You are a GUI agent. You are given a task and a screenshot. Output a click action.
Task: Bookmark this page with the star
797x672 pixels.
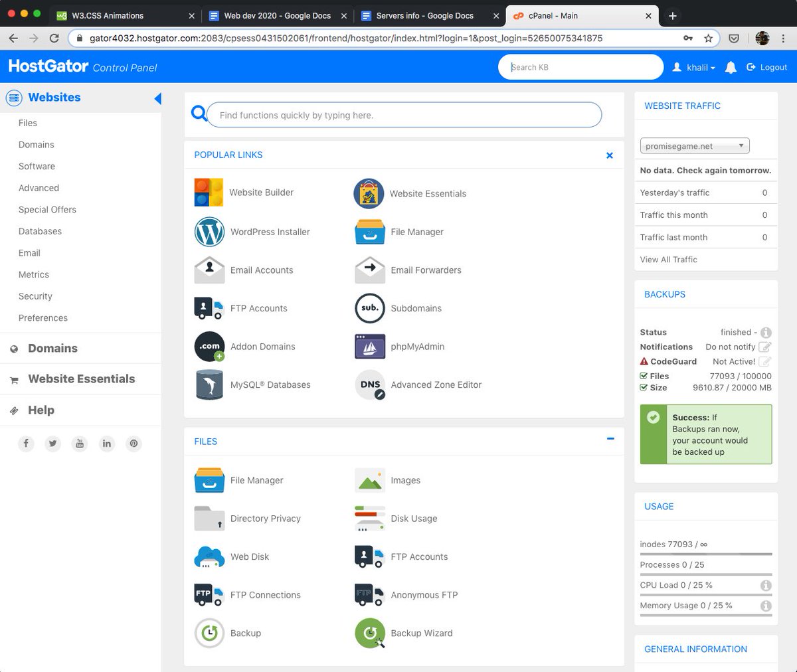point(709,39)
